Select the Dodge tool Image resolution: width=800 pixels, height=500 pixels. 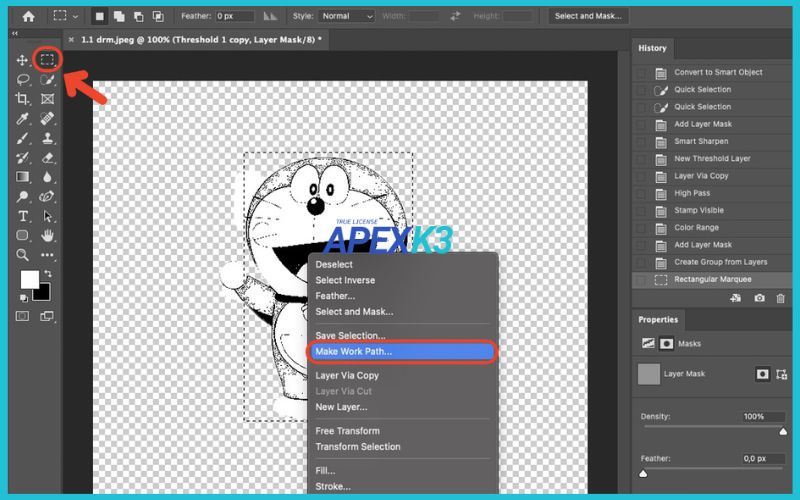[22, 196]
